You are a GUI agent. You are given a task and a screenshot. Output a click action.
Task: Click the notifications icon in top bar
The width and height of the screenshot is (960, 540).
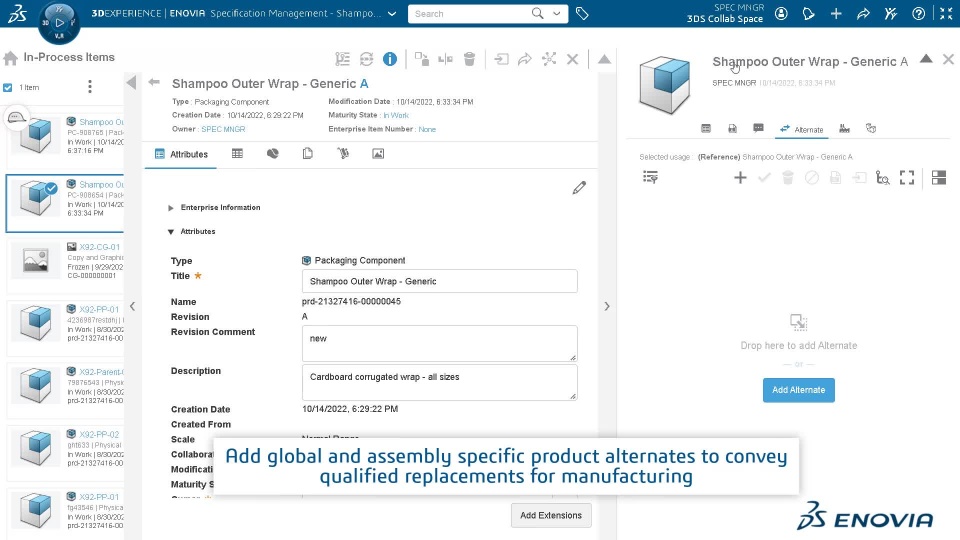(x=808, y=13)
